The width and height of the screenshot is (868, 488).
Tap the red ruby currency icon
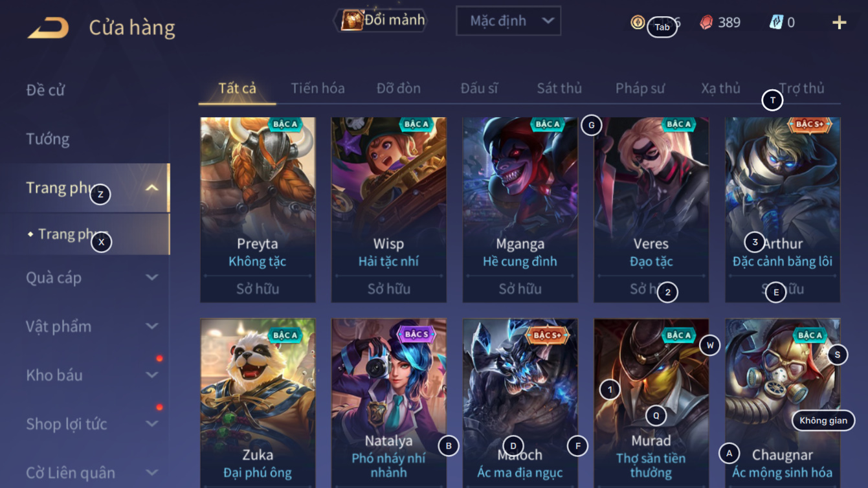(x=707, y=22)
